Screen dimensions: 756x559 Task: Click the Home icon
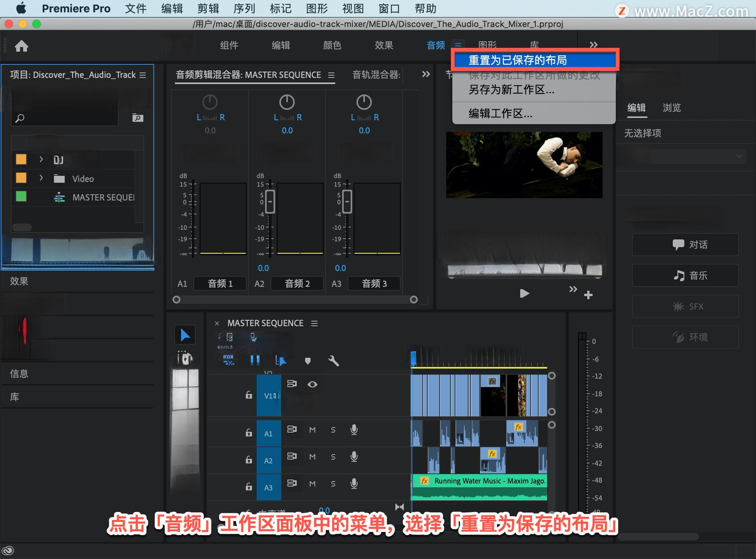(22, 46)
